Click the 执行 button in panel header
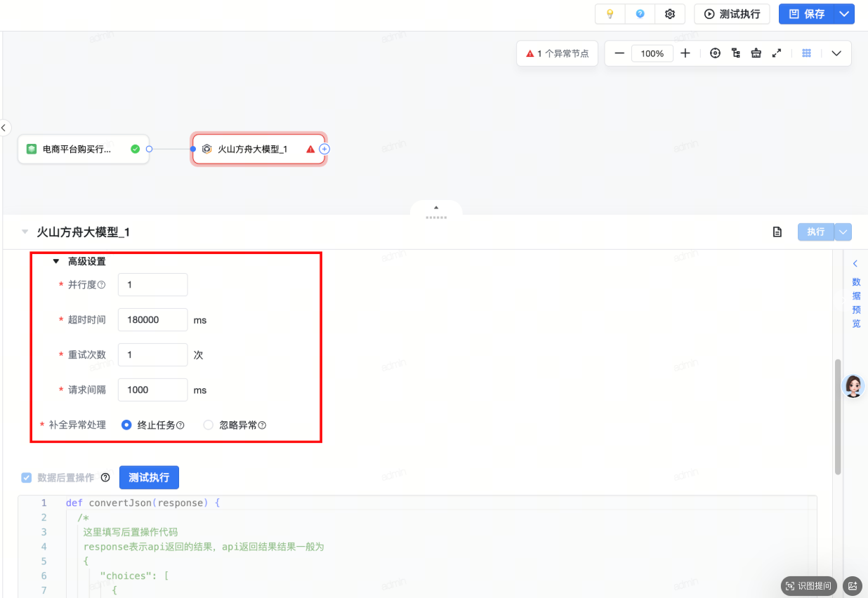The width and height of the screenshot is (868, 598). click(816, 232)
